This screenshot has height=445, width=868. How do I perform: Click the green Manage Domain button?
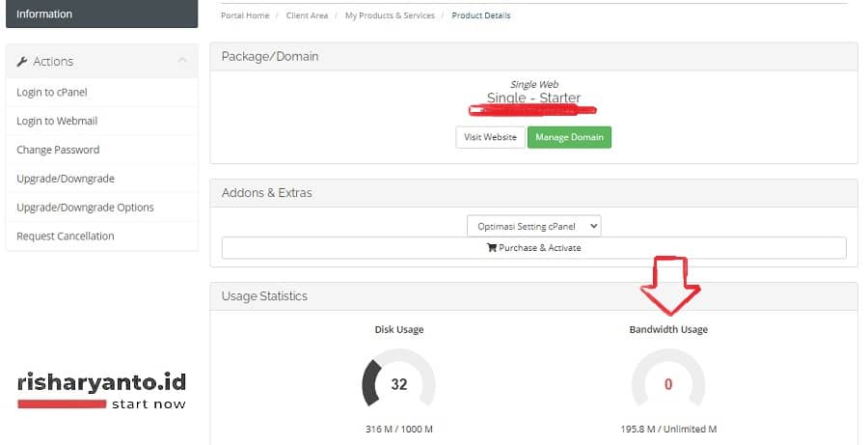569,137
